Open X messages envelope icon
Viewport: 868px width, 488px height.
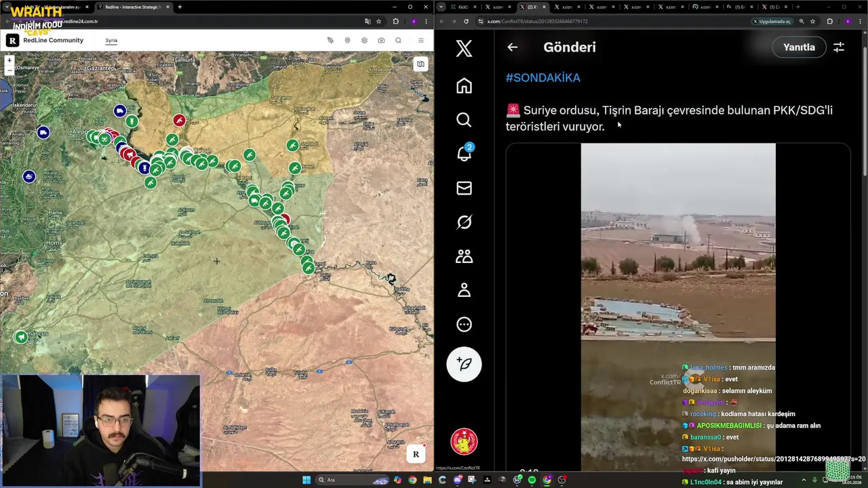[464, 188]
